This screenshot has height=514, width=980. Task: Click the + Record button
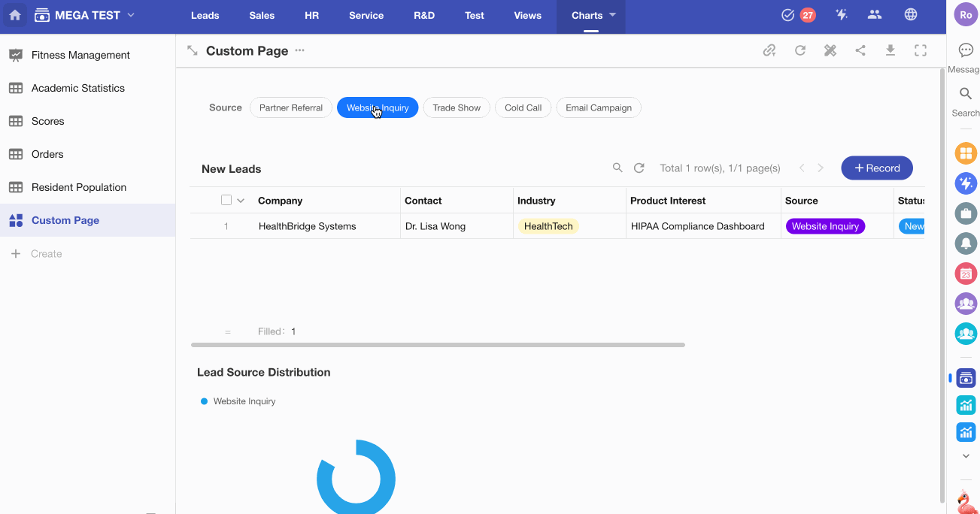pyautogui.click(x=876, y=168)
